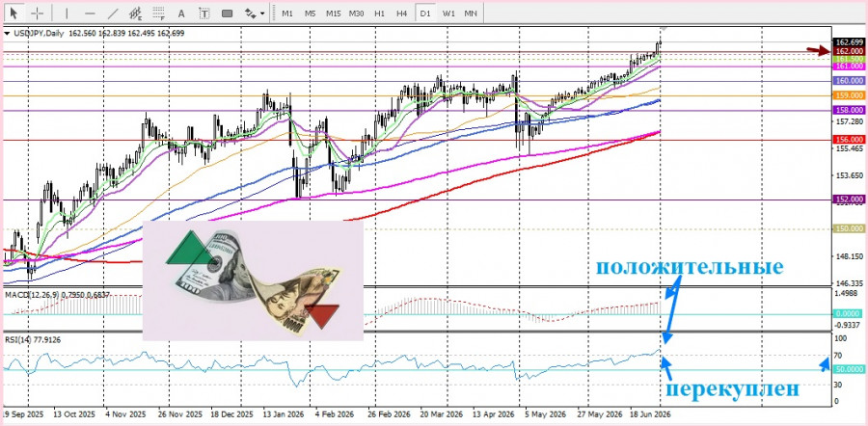Expand the USDJPY,Daily chart title triangle

(x=7, y=33)
